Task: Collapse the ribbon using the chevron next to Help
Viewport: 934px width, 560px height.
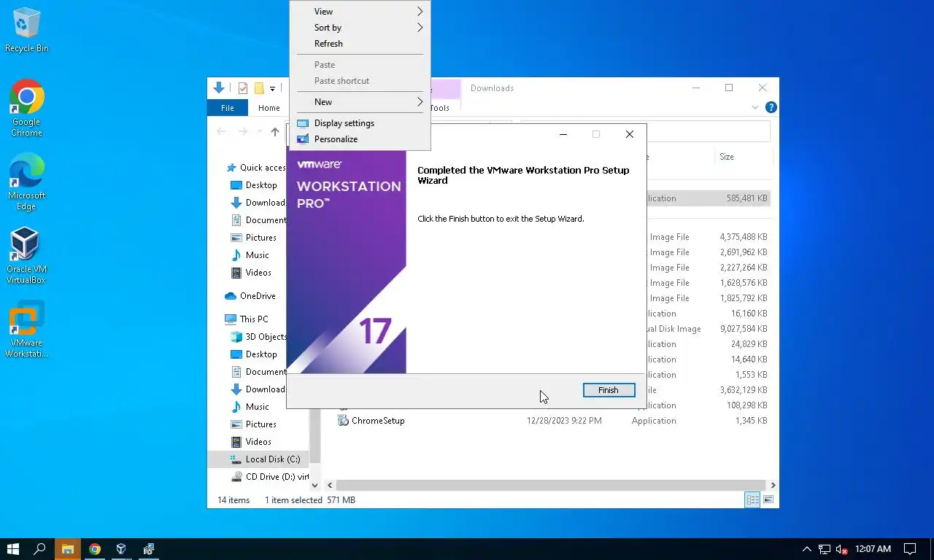Action: [x=755, y=107]
